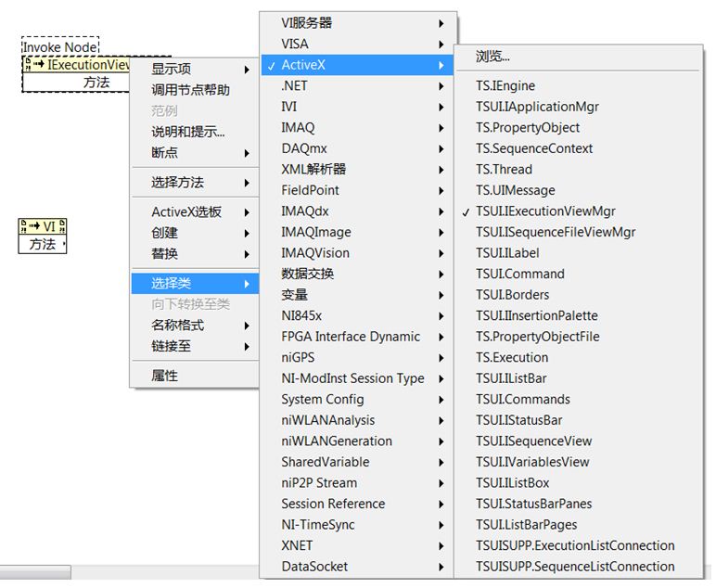Viewport: 716px width, 588px height.
Task: Choose 属性 in the context menu
Action: (x=164, y=376)
